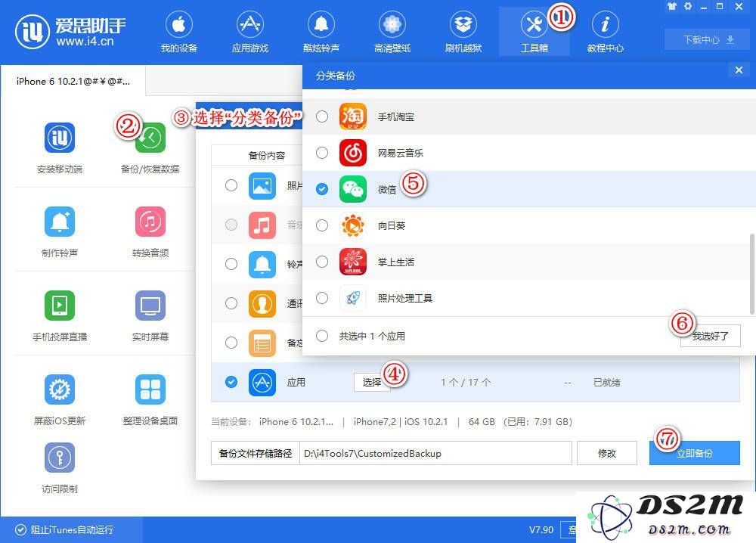Select the ringtone backup content radio
The width and height of the screenshot is (756, 543).
pyautogui.click(x=231, y=264)
